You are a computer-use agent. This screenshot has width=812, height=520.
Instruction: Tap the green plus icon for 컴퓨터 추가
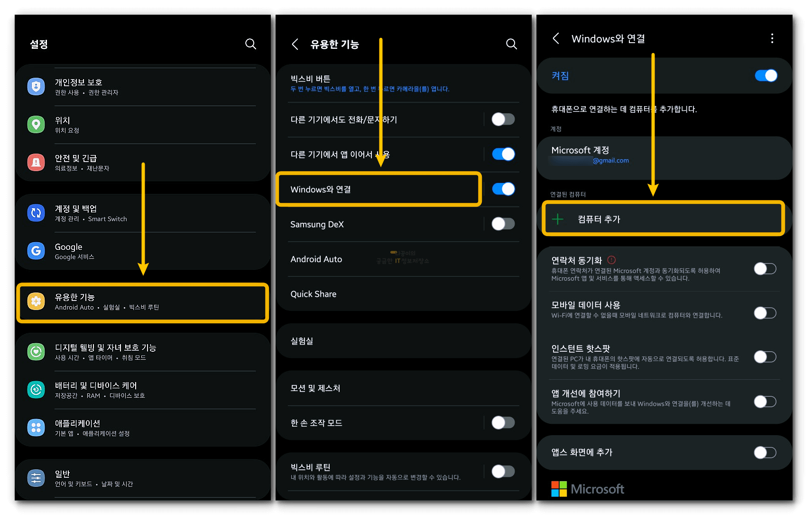pos(558,219)
